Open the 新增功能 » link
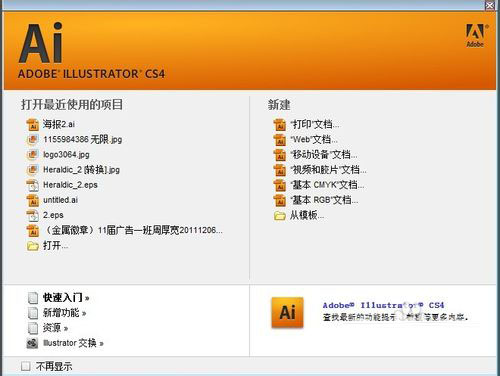Screen dimensions: 500x376 (x=65, y=313)
